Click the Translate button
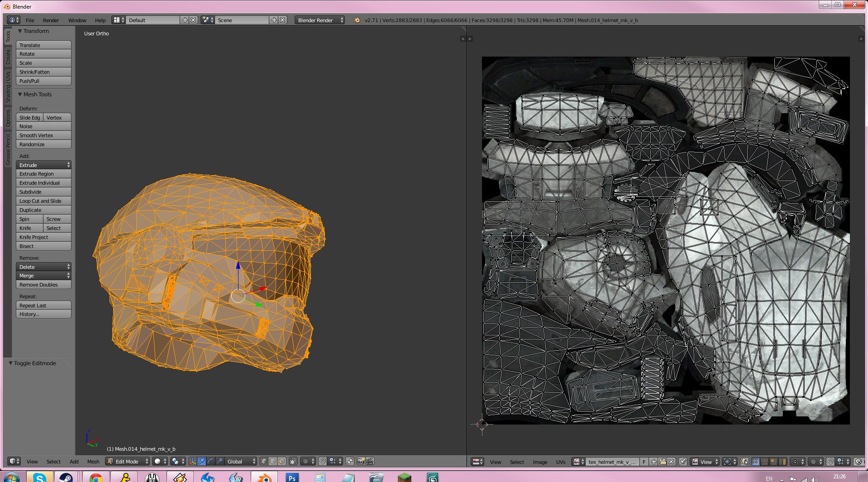This screenshot has height=482, width=868. [43, 45]
